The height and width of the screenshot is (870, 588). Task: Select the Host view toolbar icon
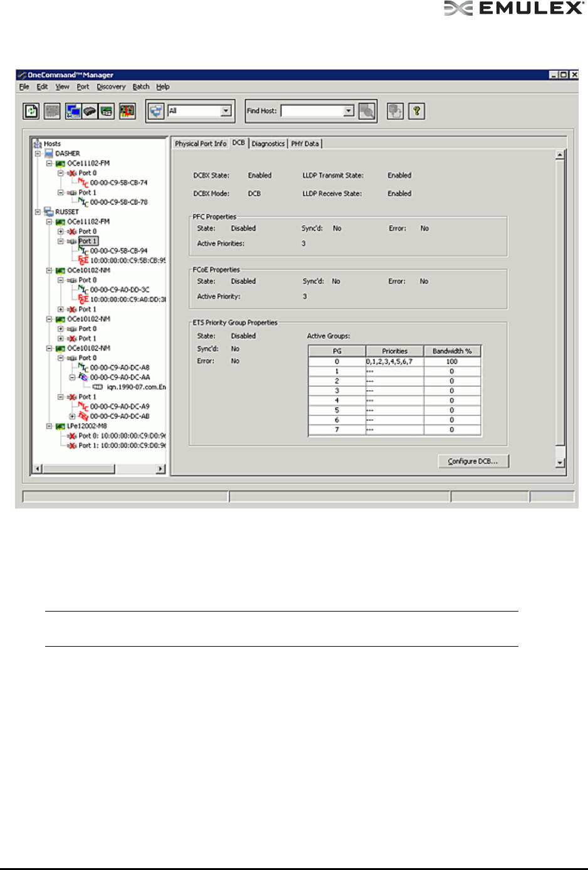click(x=73, y=111)
